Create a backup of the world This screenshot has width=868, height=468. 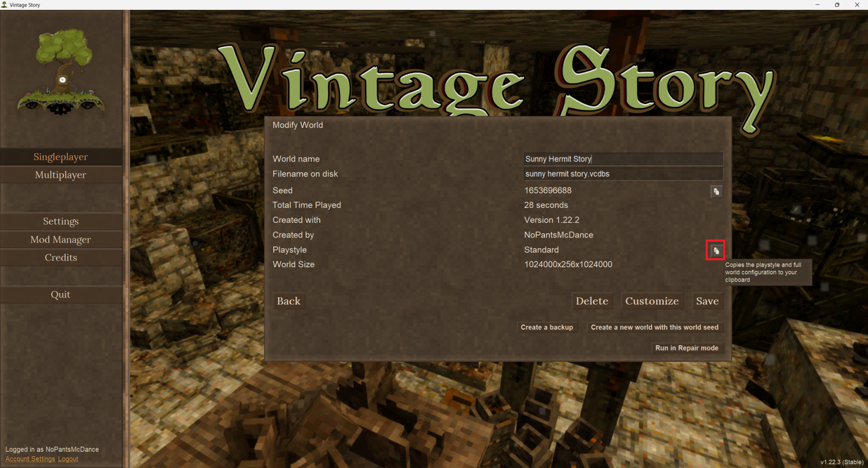tap(547, 327)
